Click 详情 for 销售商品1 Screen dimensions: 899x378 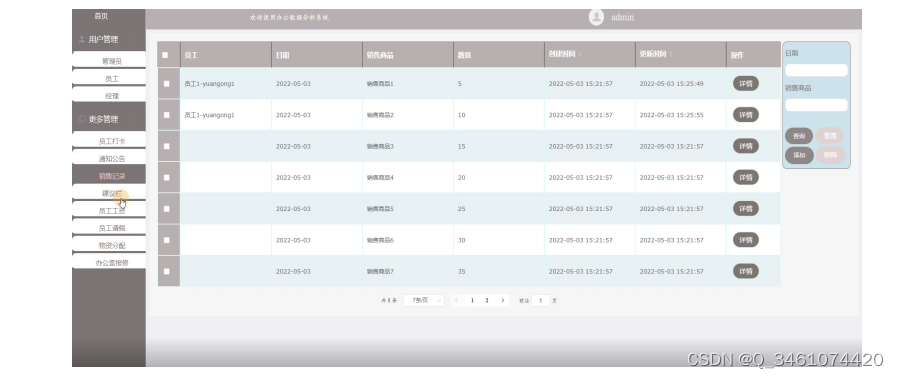745,84
